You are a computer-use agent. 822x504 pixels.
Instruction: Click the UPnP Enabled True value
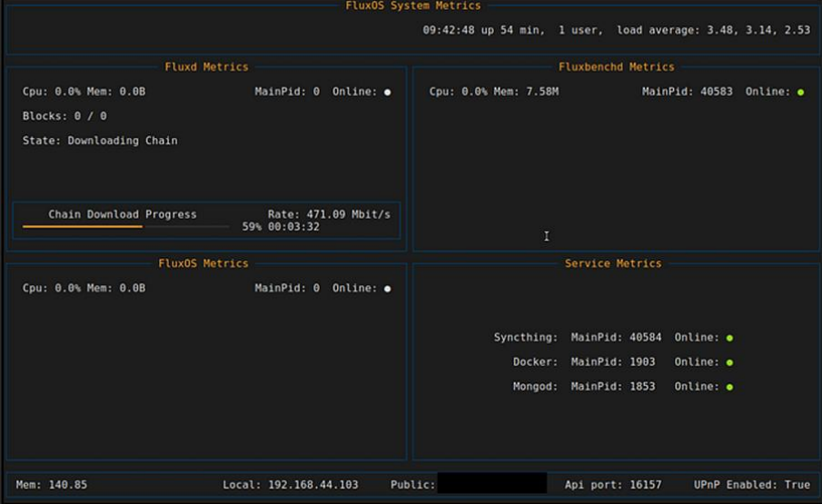(797, 485)
